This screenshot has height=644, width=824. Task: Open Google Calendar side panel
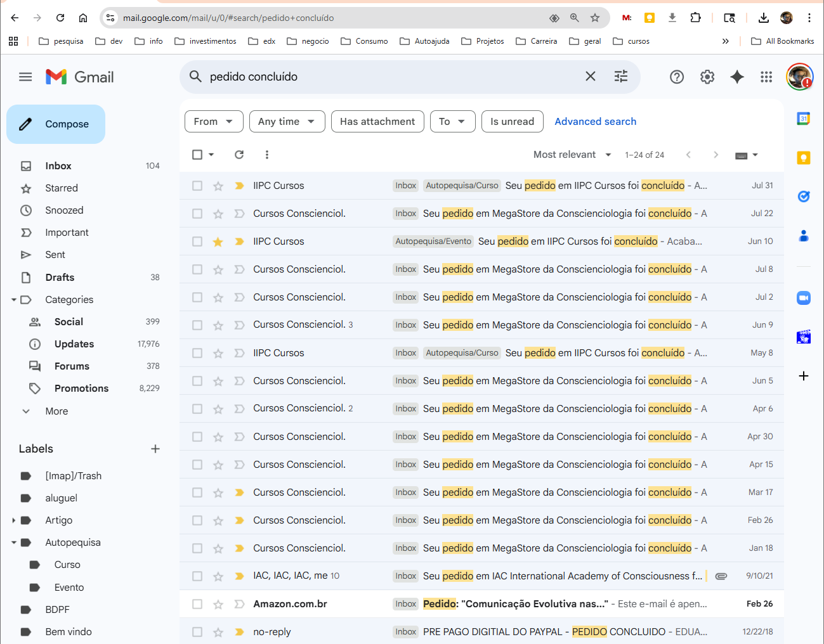804,119
